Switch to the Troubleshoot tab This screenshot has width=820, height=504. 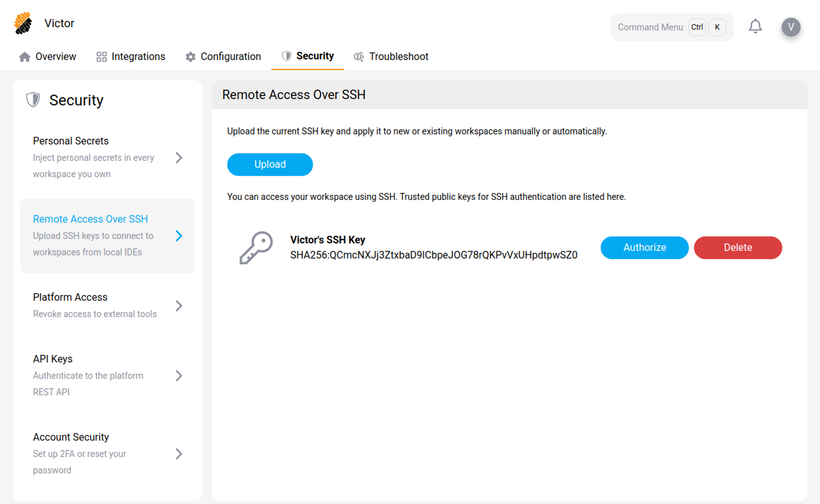pos(399,56)
